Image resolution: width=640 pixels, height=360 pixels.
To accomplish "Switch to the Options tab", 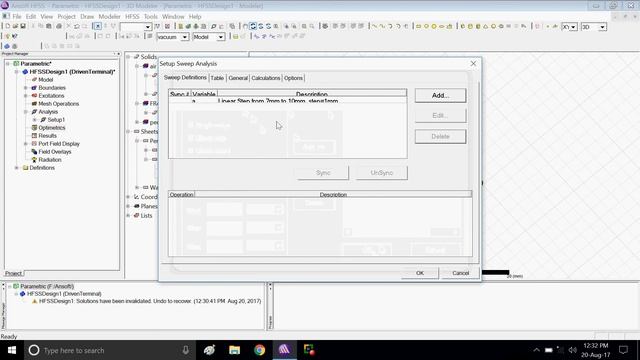I will 293,78.
